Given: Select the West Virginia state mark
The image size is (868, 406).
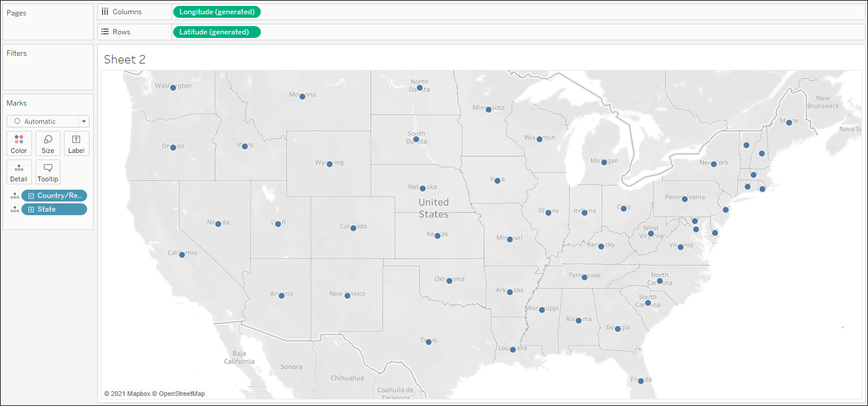Looking at the screenshot, I should 651,234.
